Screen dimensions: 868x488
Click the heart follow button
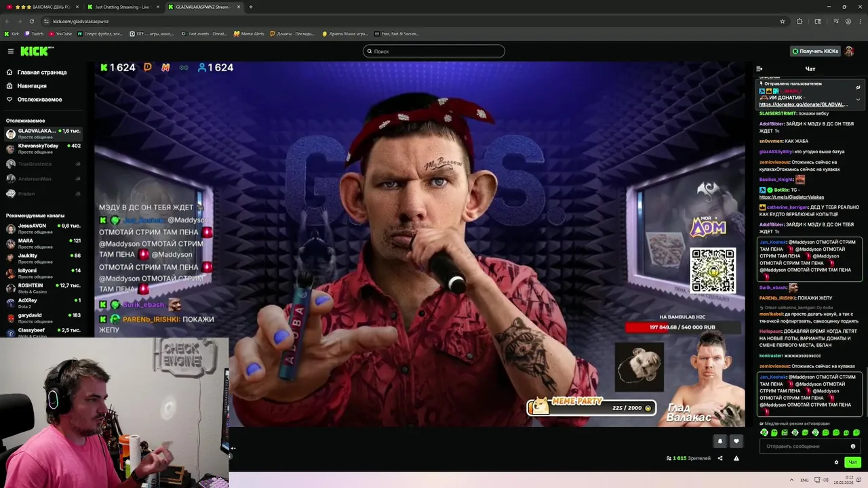tap(736, 441)
